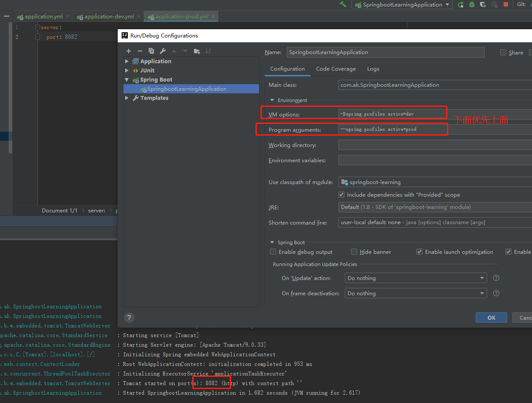Close the application-dev.yml tab

pyautogui.click(x=139, y=16)
